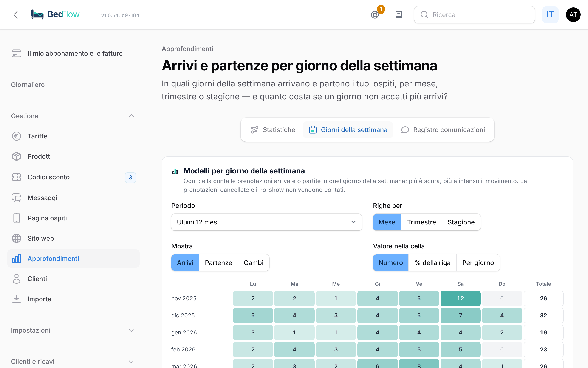
Task: Switch language with the IT button
Action: click(x=550, y=14)
